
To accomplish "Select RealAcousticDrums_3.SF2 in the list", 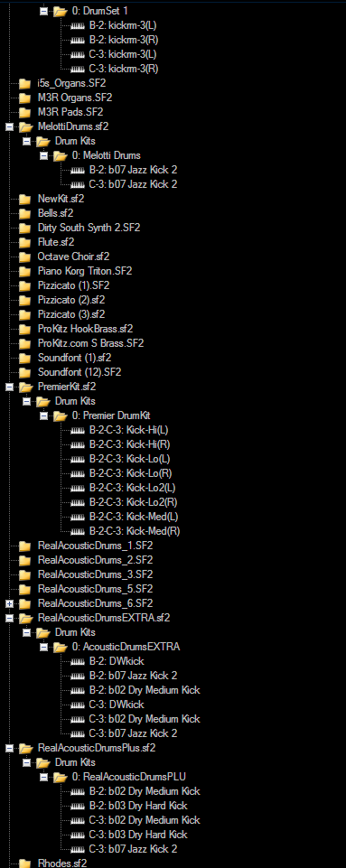I will 95,574.
